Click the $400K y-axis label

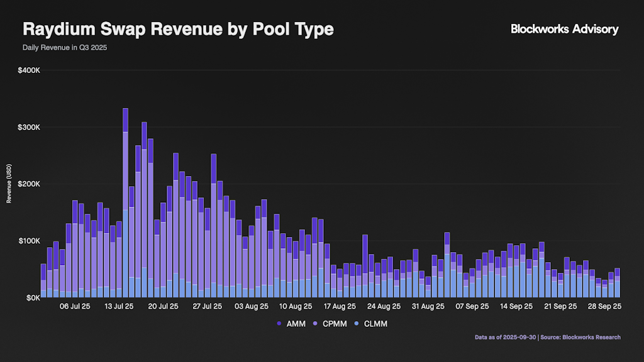(x=30, y=70)
